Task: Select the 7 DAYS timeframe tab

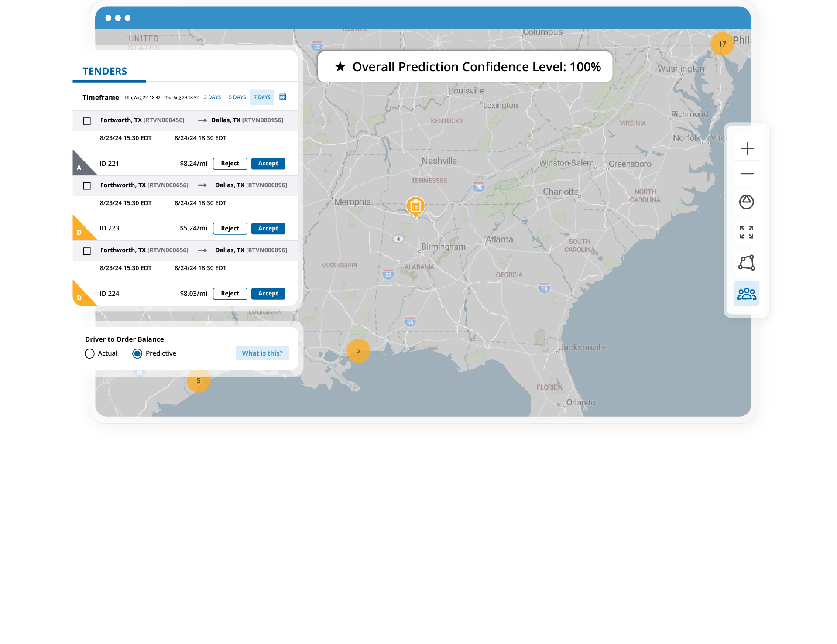Action: click(x=262, y=97)
